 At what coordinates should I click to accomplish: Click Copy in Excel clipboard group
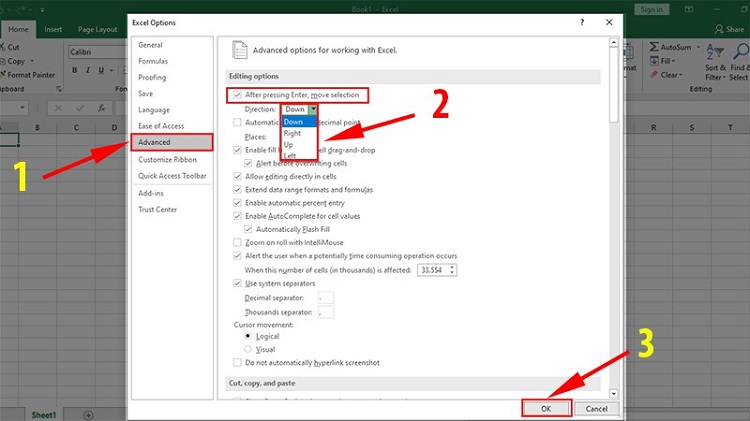pyautogui.click(x=16, y=61)
